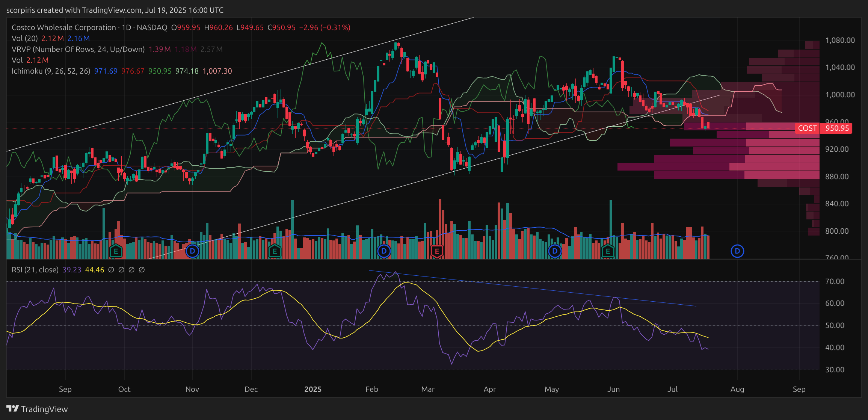Click the May label on time axis
868x420 pixels.
click(x=552, y=389)
